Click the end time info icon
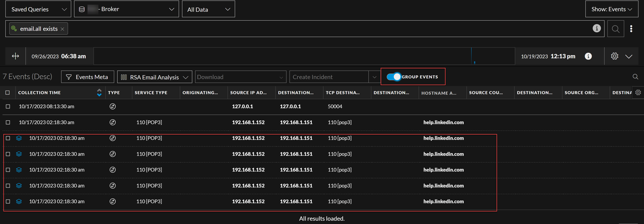The width and height of the screenshot is (644, 224). pos(588,56)
